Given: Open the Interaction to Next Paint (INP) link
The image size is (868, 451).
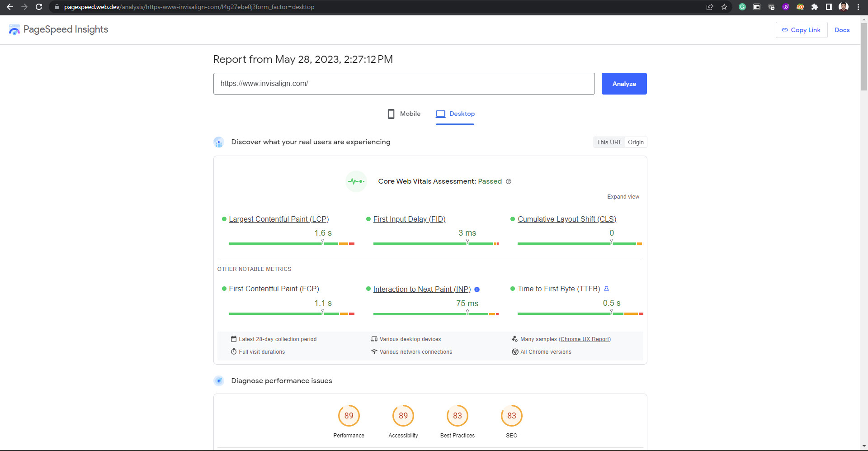Looking at the screenshot, I should click(422, 290).
